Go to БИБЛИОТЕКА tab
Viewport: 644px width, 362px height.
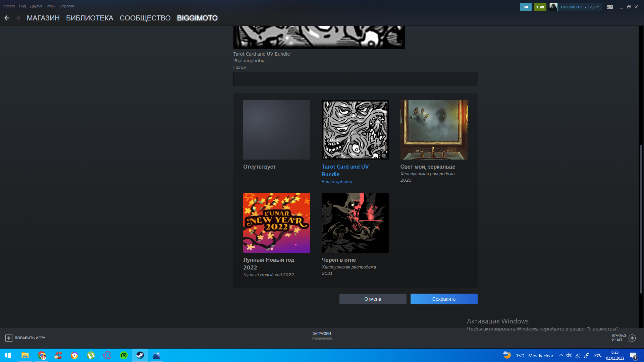90,18
